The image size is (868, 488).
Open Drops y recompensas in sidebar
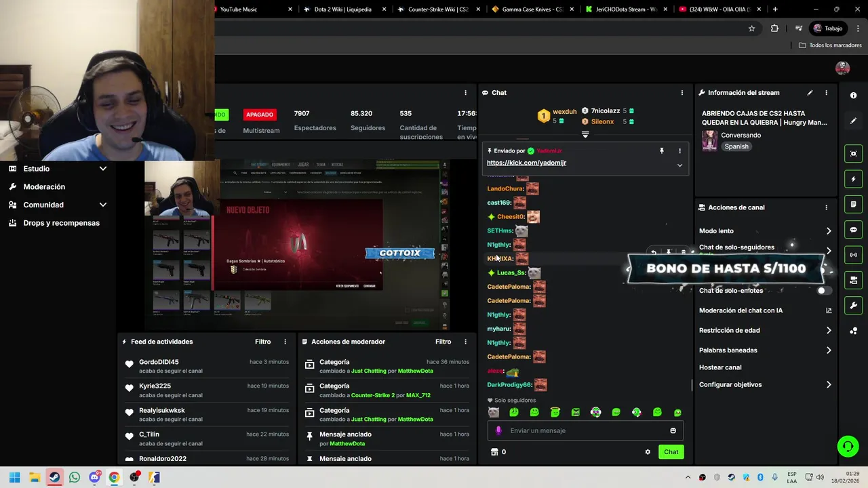[x=61, y=223]
